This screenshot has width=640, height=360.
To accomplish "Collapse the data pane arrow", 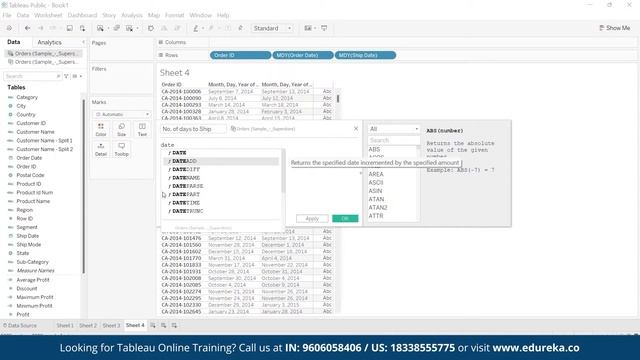I will (x=83, y=42).
